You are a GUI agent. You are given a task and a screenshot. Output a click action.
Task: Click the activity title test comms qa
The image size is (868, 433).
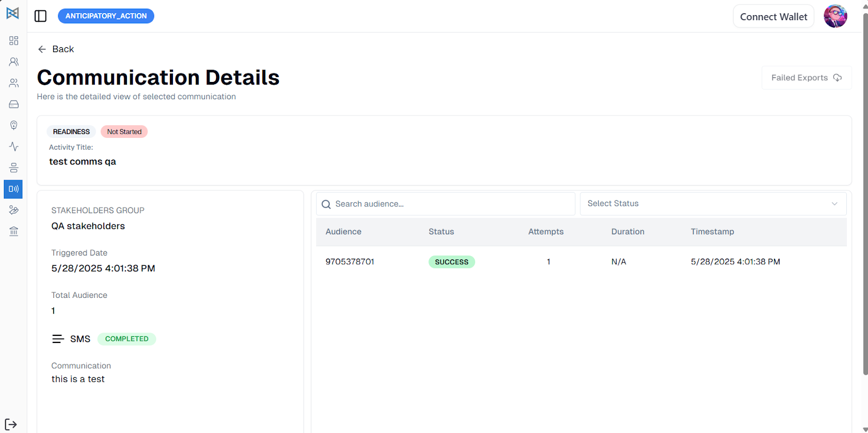(82, 162)
